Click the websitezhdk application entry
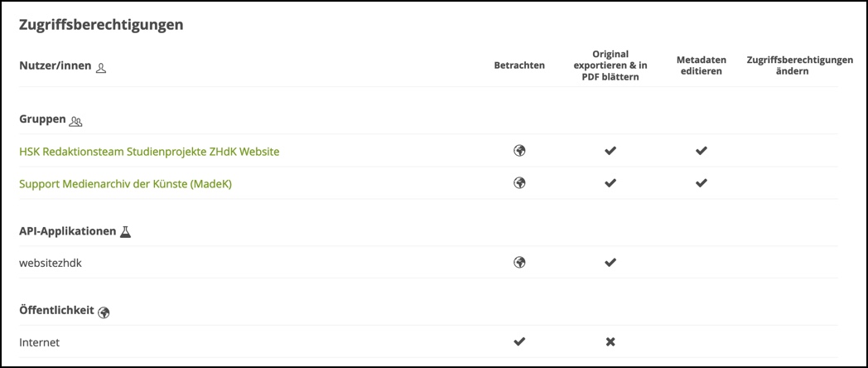Image resolution: width=868 pixels, height=368 pixels. coord(51,263)
